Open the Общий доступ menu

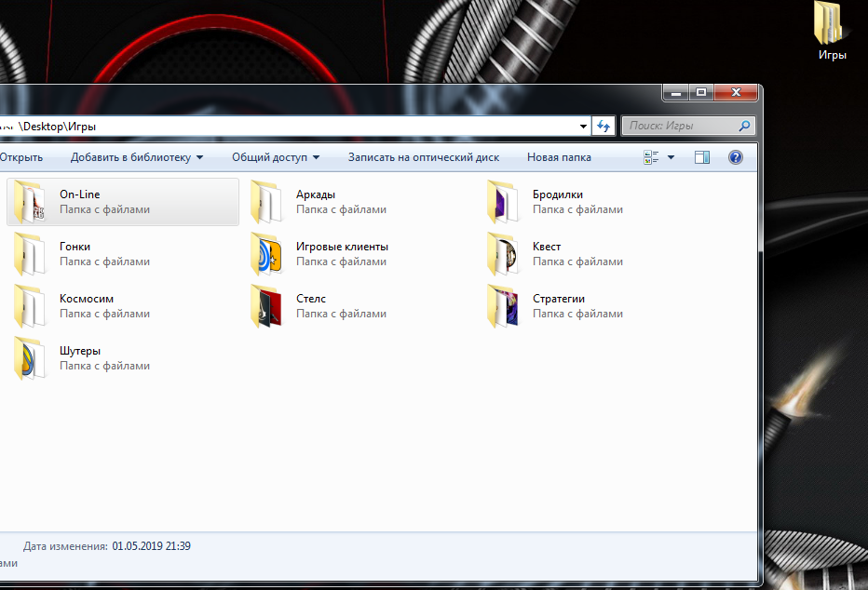click(x=276, y=157)
